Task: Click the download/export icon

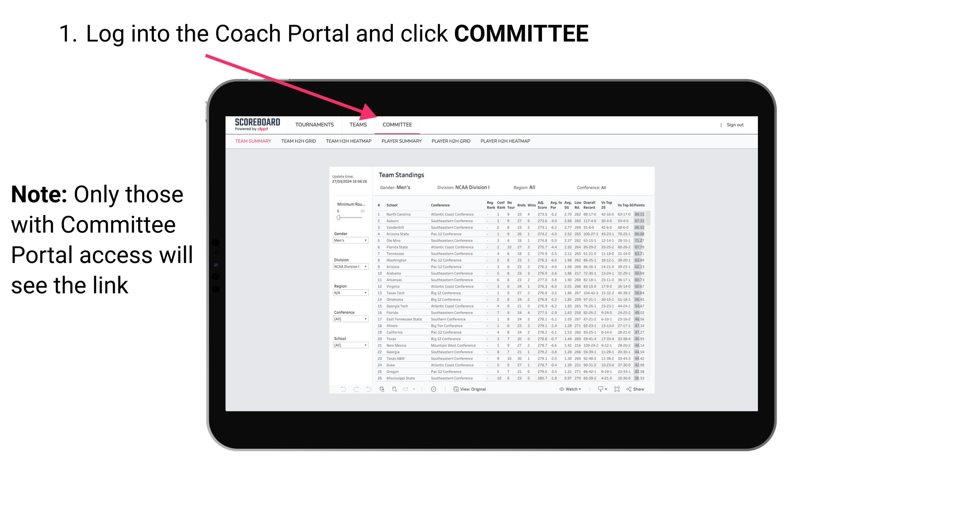Action: pyautogui.click(x=598, y=389)
